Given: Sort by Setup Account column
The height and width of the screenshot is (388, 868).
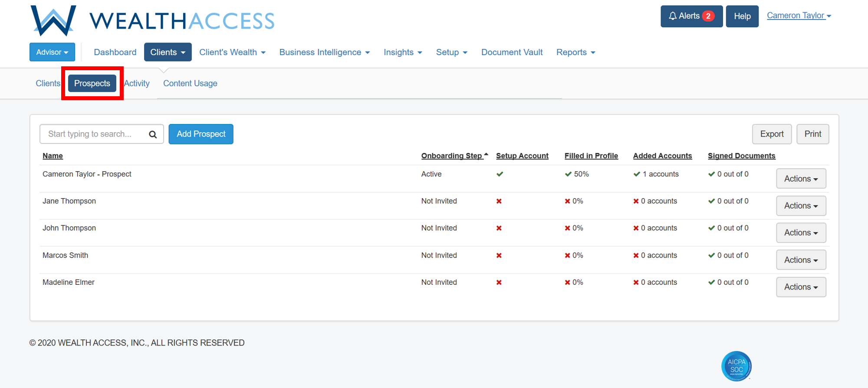Looking at the screenshot, I should point(522,156).
